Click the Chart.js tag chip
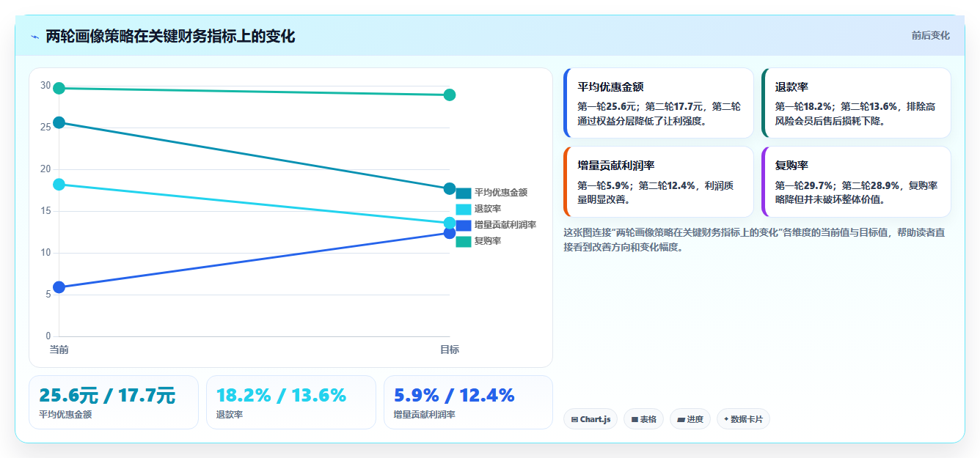 590,419
